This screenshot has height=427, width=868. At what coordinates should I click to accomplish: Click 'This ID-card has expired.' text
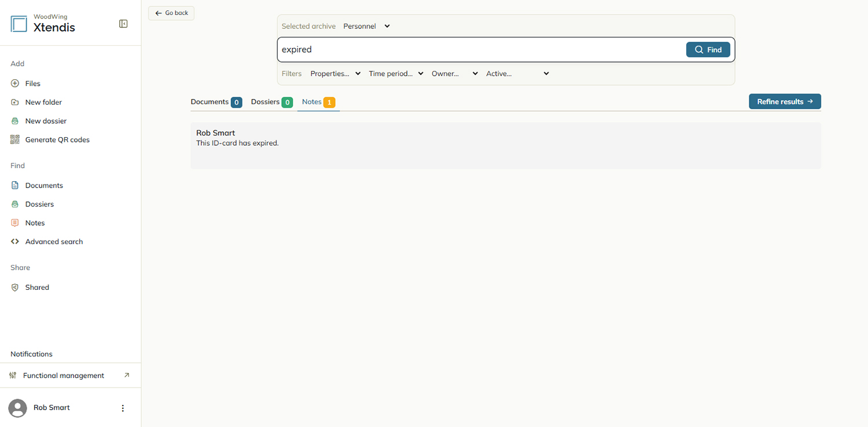click(237, 143)
